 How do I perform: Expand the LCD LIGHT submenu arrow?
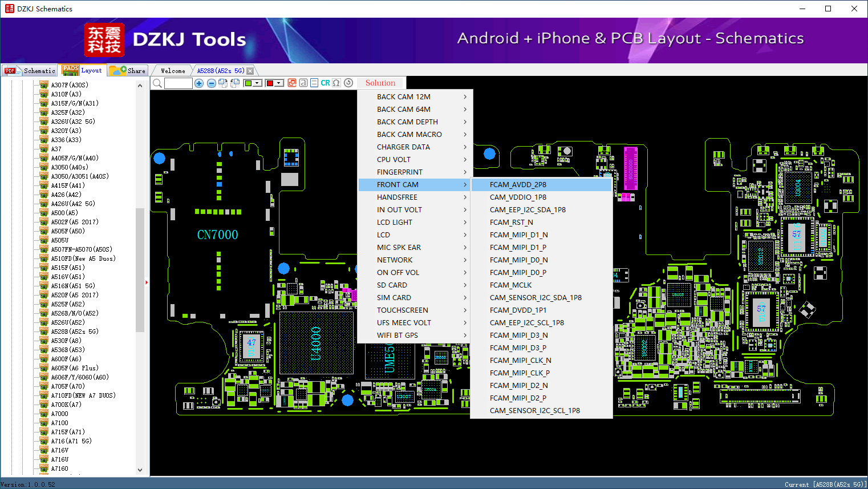click(x=465, y=223)
